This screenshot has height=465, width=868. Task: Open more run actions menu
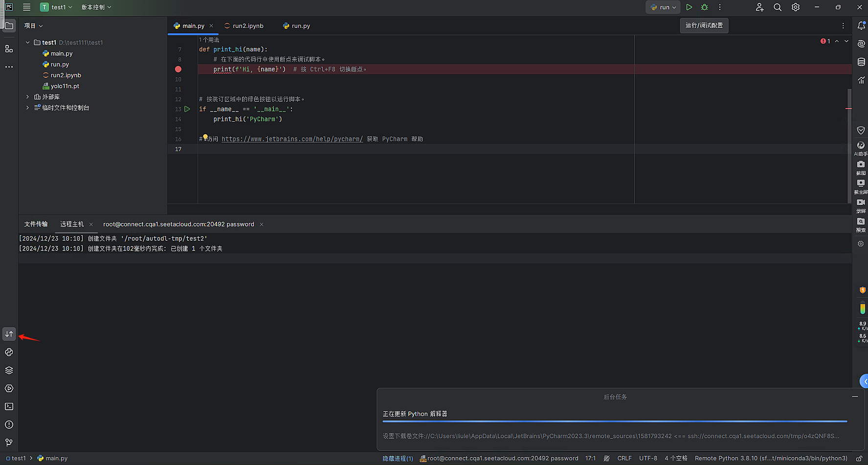pyautogui.click(x=720, y=7)
